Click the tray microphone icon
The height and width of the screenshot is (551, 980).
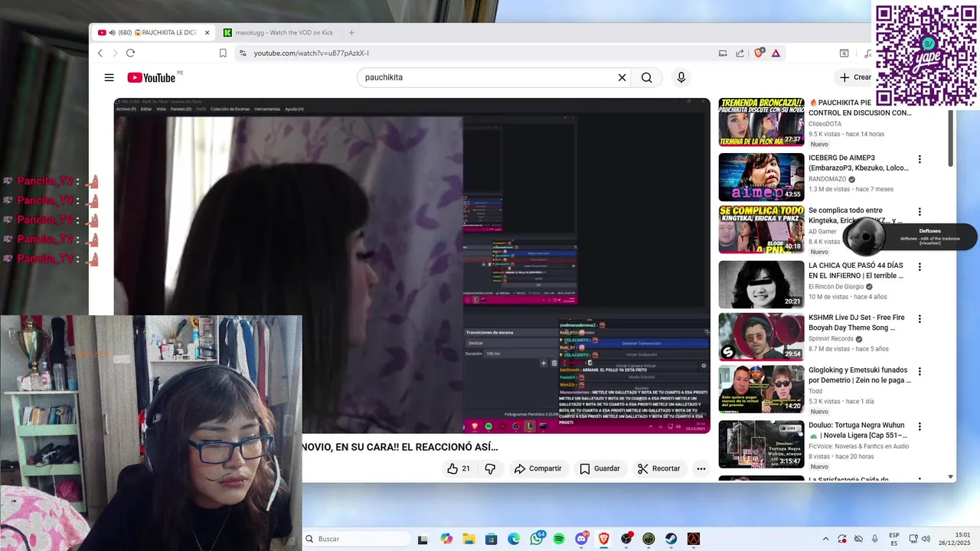tap(874, 539)
